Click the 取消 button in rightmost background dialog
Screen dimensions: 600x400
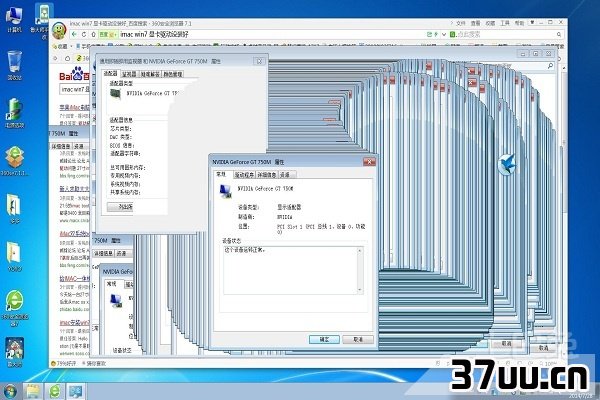click(543, 348)
